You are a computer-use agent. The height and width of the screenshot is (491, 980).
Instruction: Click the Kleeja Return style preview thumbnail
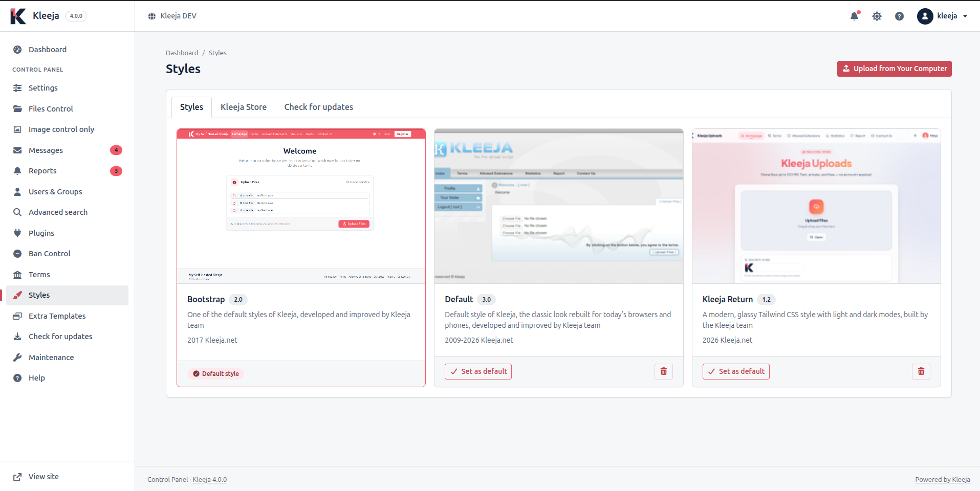pyautogui.click(x=816, y=206)
